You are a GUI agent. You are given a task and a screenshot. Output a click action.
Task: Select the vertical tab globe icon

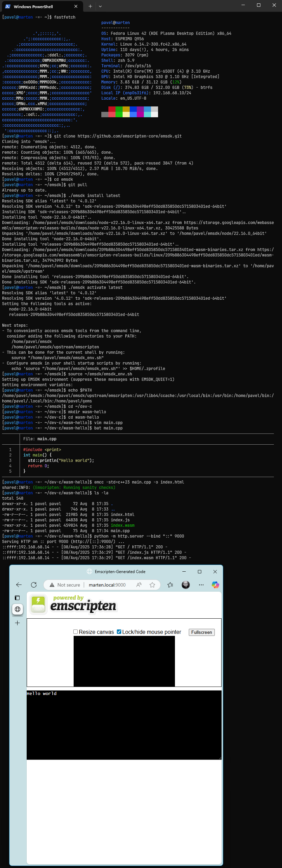coord(18,609)
